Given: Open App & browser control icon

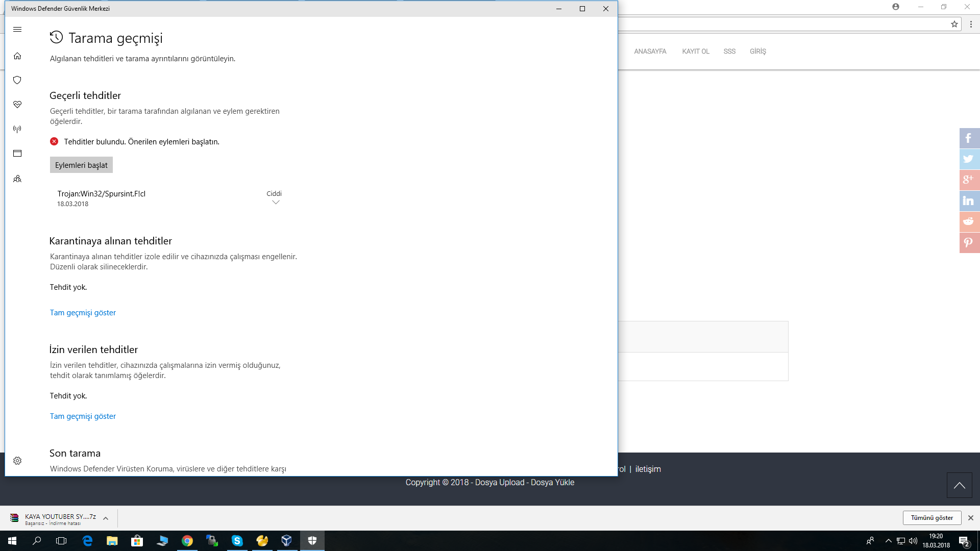Looking at the screenshot, I should coord(17,154).
